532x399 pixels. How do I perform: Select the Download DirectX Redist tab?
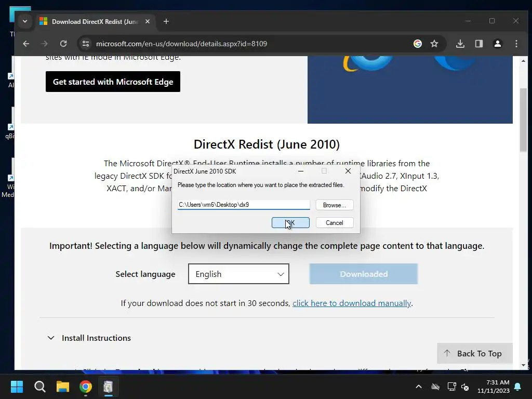tap(95, 21)
